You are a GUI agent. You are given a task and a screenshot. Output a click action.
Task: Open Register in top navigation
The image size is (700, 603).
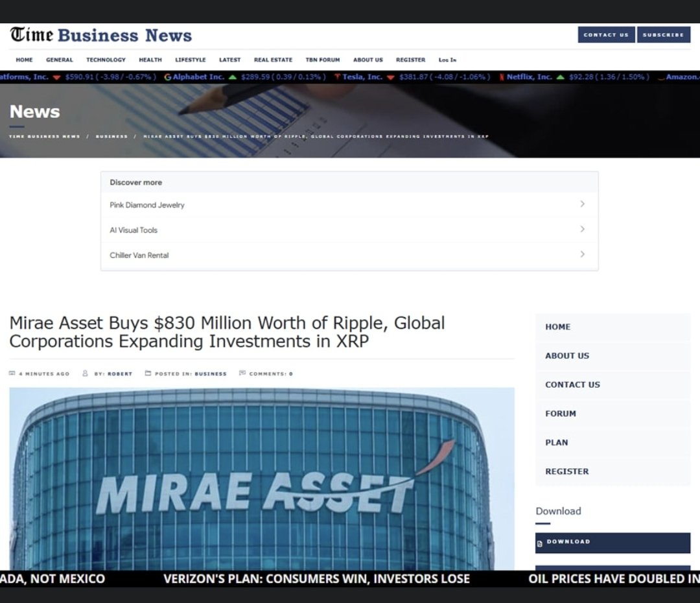411,60
